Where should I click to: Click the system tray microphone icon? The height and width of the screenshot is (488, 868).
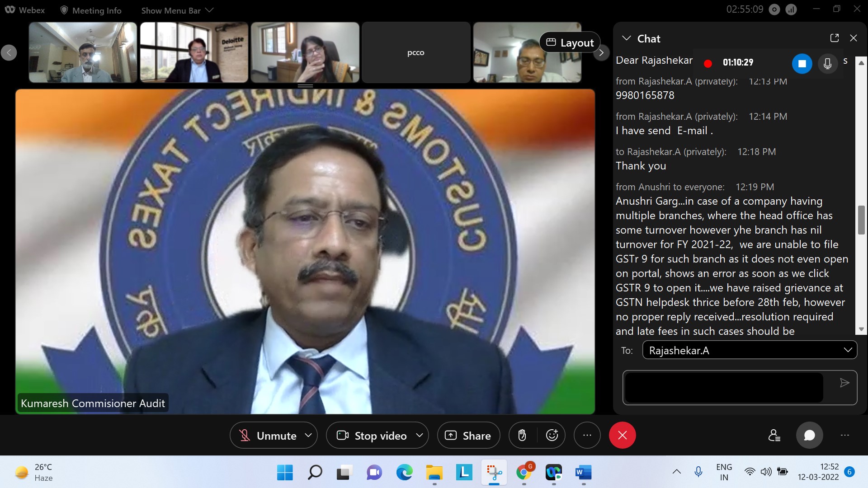(x=698, y=472)
